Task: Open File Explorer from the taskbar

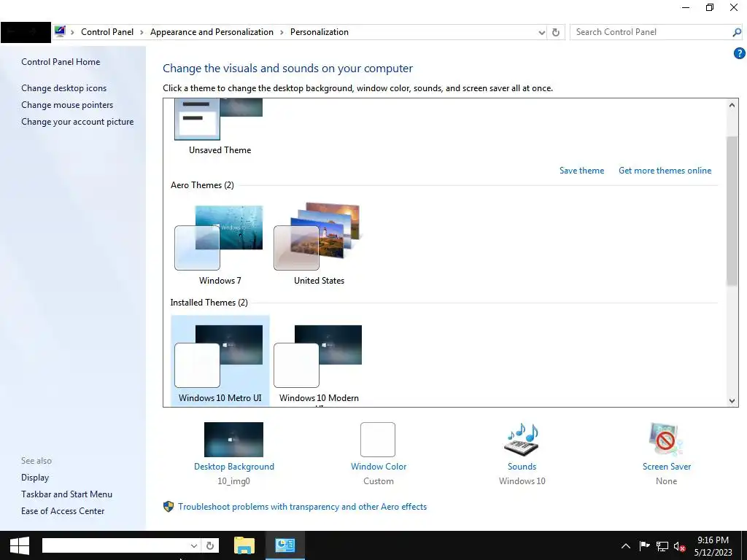Action: 244,545
